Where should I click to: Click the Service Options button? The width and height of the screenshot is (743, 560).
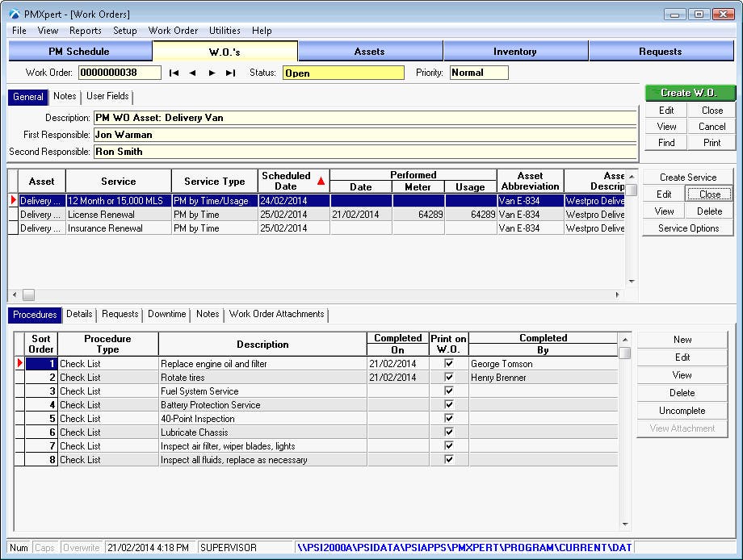[688, 228]
